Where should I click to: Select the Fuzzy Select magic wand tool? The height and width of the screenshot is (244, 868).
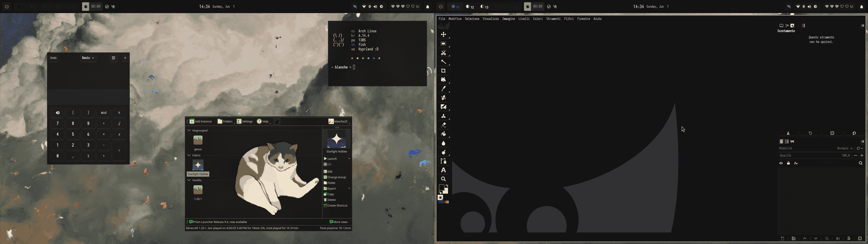pos(443,62)
